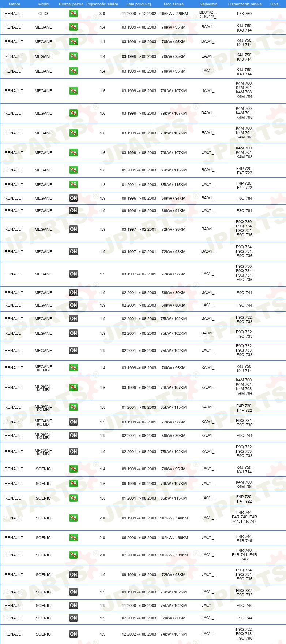Click PB icon for MEGANE 1.6 BA0/1_ row

[x=74, y=91]
